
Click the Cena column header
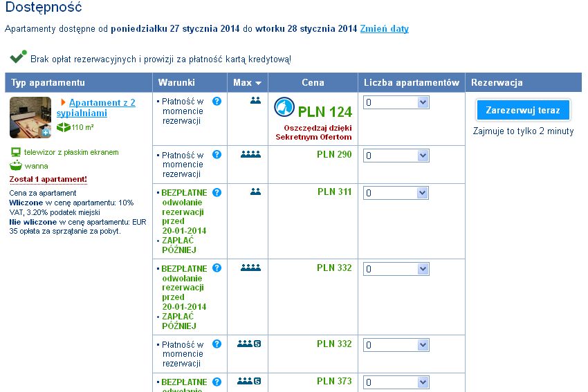click(x=313, y=82)
